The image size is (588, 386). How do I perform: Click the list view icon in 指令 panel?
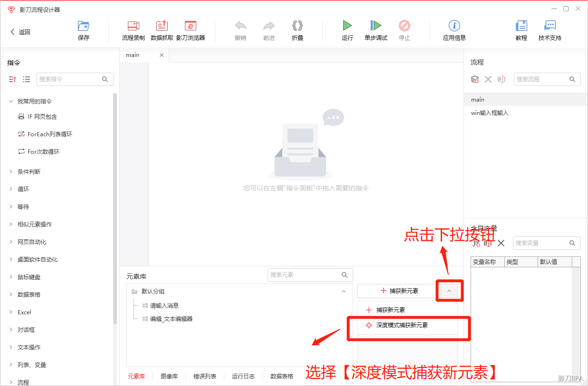(x=27, y=79)
